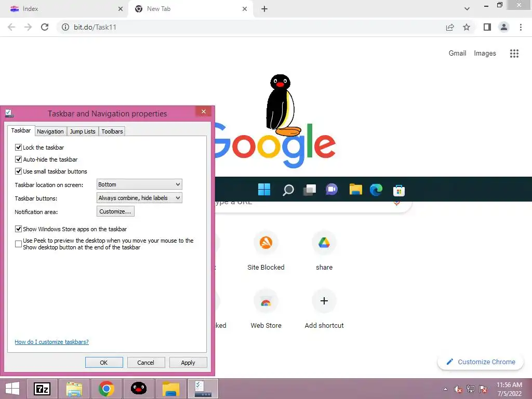Open a new tab with plus button

coord(264,9)
